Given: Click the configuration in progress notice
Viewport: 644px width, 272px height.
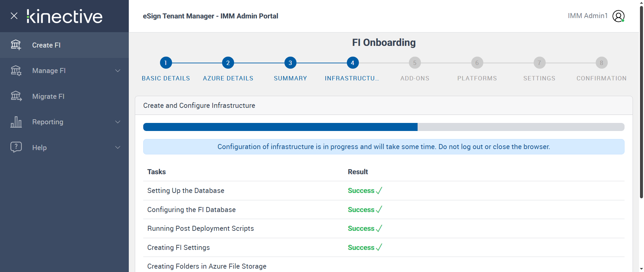Looking at the screenshot, I should pyautogui.click(x=384, y=147).
